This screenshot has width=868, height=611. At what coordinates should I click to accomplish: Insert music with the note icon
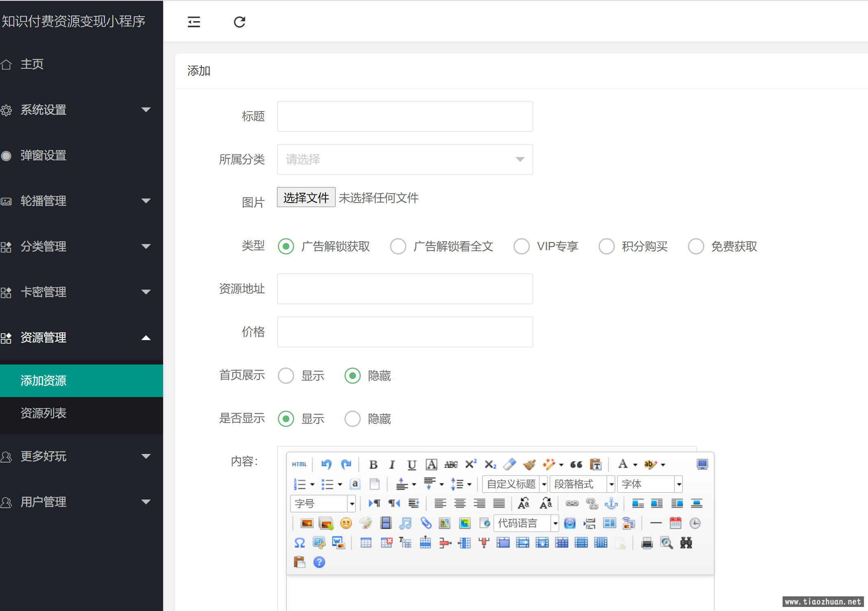click(x=405, y=523)
